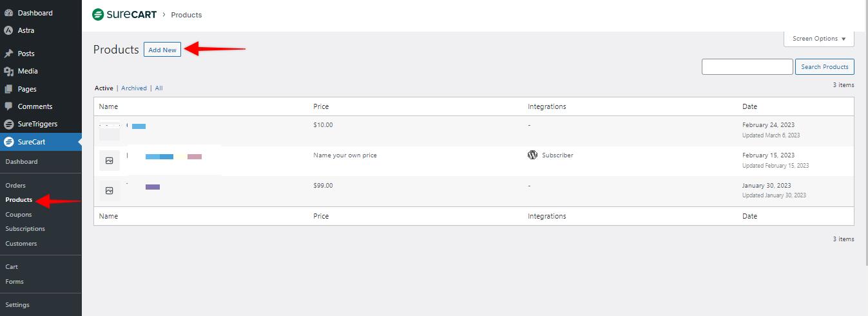Click the Media library icon
Viewport: 868px width, 316px height.
pos(9,71)
